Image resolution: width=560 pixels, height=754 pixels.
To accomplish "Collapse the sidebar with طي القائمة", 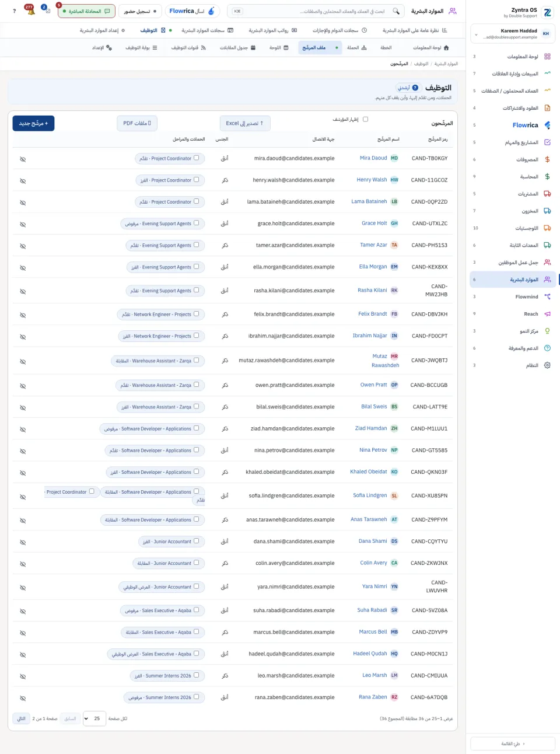I will point(513,743).
